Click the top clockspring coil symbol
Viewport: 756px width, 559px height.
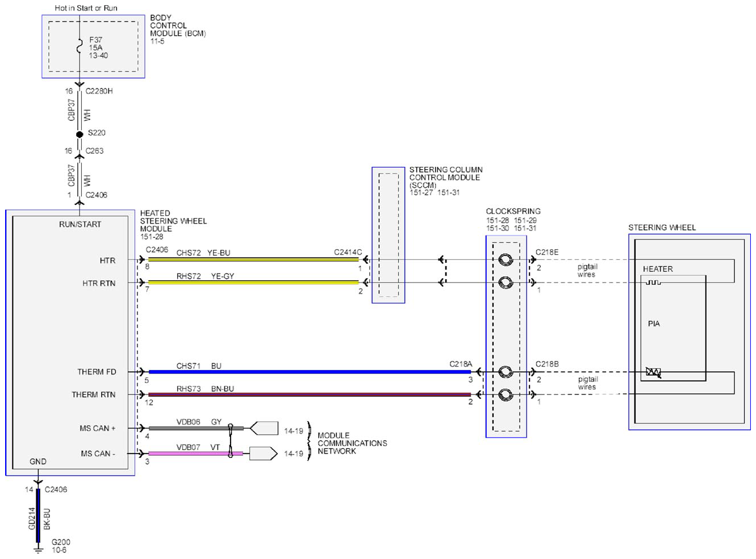point(505,260)
